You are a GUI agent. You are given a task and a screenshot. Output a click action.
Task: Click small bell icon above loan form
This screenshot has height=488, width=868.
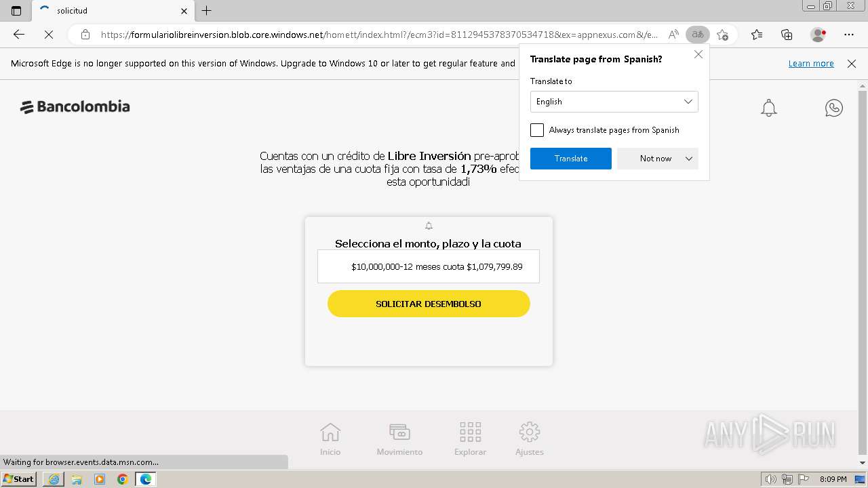429,226
